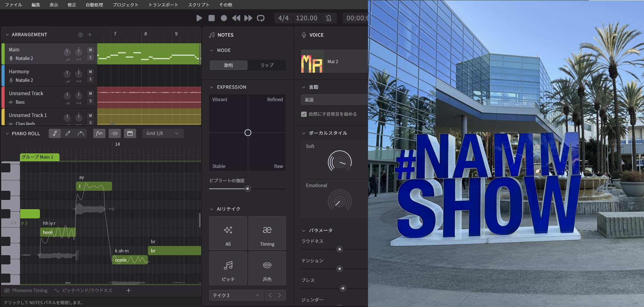Start playback with the Play button
The height and width of the screenshot is (307, 644).
coord(199,18)
